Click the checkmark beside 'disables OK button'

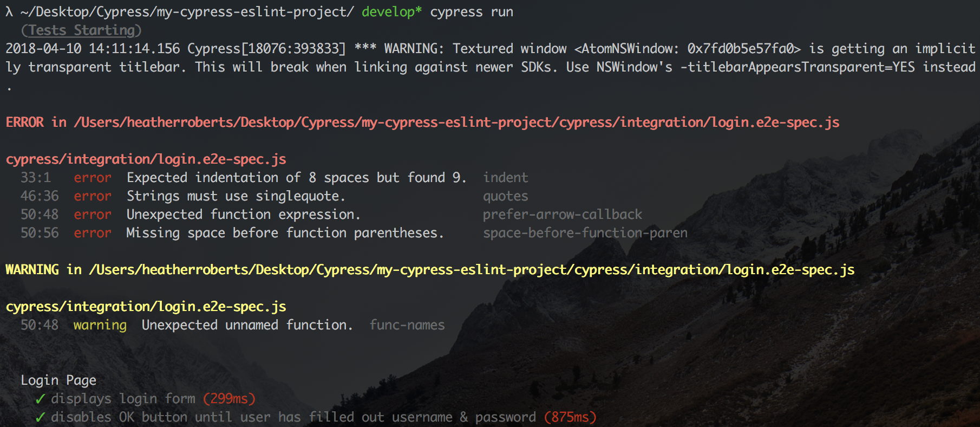click(40, 418)
